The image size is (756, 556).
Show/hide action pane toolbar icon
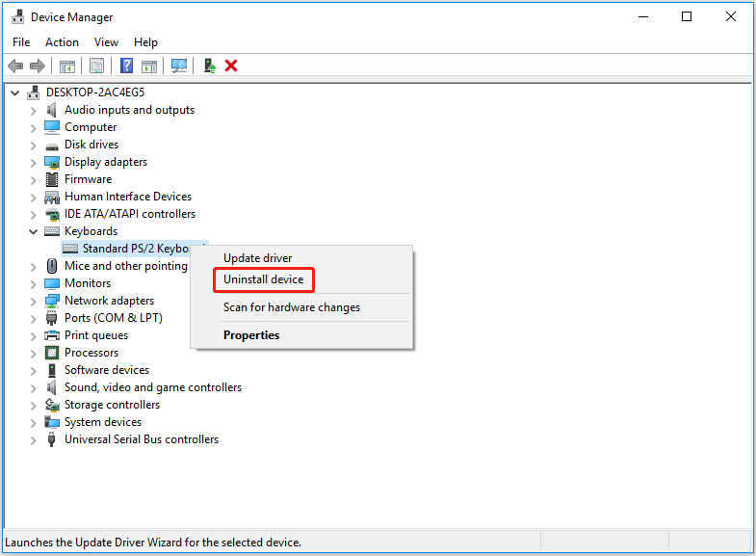pyautogui.click(x=149, y=66)
